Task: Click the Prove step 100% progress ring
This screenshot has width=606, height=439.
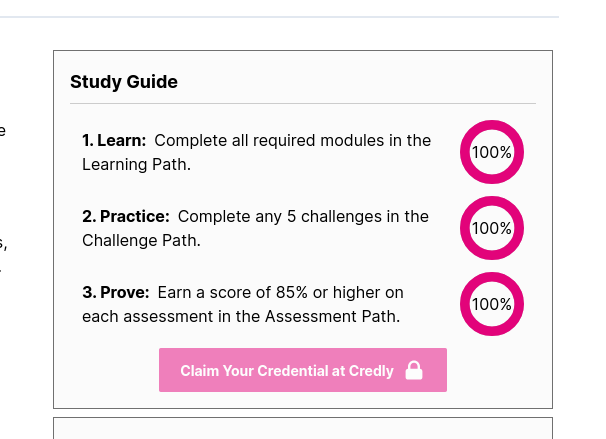Action: point(491,304)
